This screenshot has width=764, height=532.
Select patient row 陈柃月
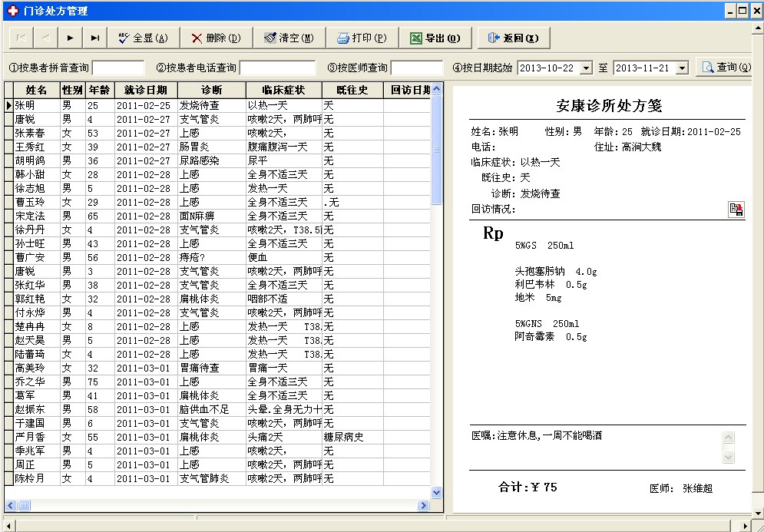(x=217, y=478)
